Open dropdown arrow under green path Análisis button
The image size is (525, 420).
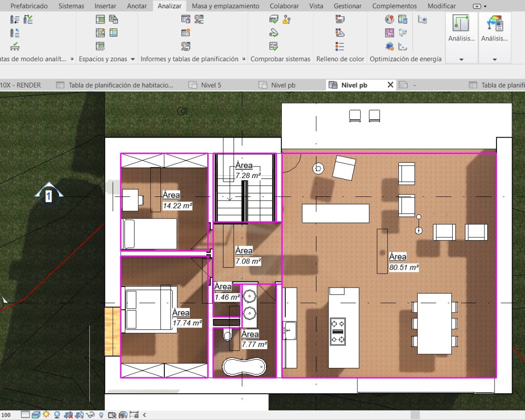pos(461,59)
